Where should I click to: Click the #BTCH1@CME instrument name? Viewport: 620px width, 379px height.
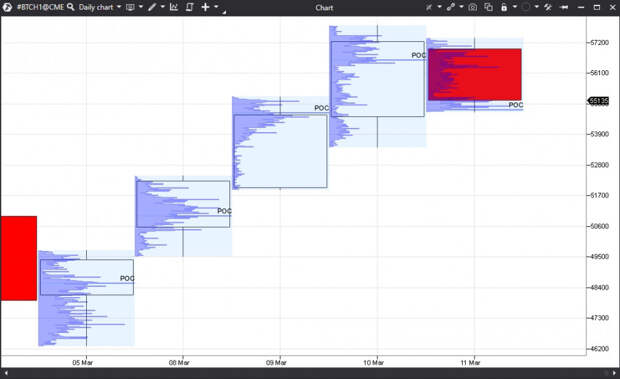(x=40, y=7)
